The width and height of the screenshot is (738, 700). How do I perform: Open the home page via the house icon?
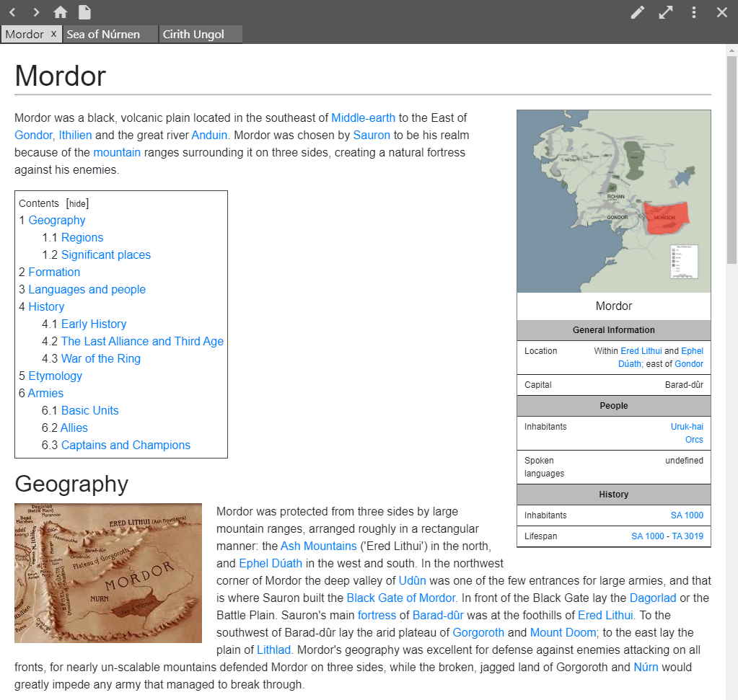(x=60, y=12)
